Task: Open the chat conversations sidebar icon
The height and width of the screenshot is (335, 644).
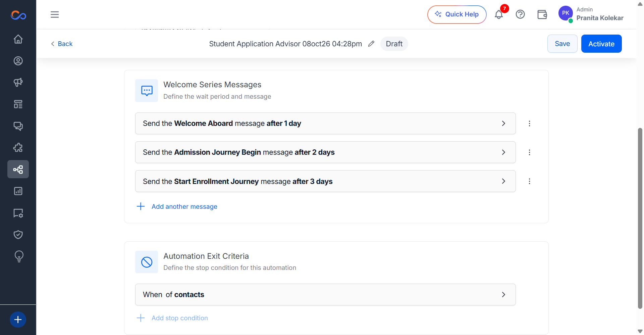Action: (18, 126)
